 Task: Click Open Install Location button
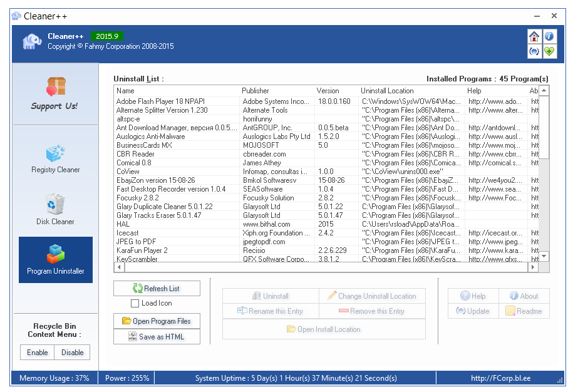(324, 329)
